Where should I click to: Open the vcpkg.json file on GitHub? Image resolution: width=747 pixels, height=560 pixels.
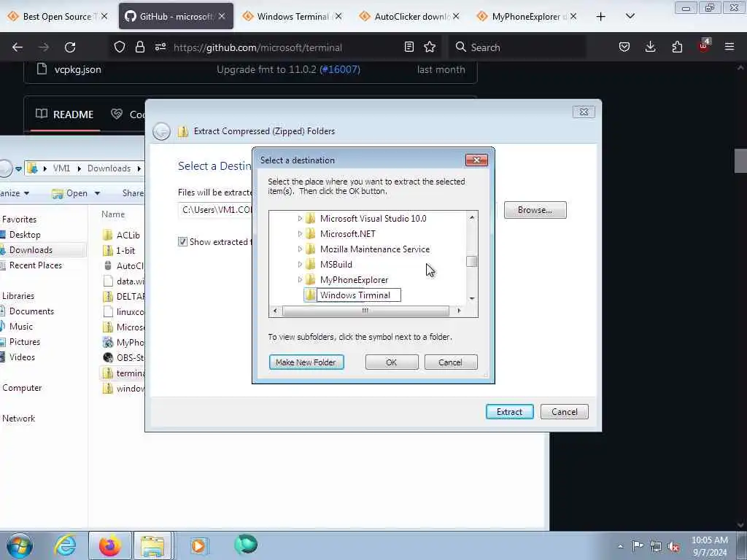[77, 69]
